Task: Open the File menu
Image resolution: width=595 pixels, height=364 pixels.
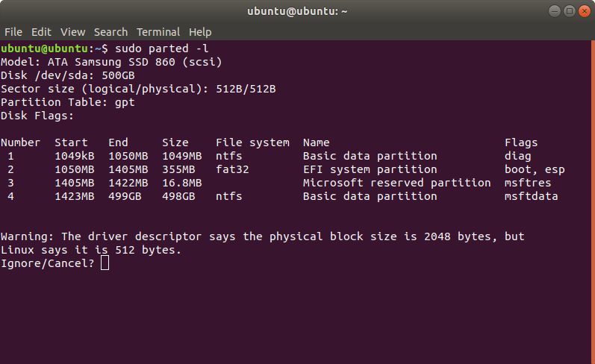Action: [x=13, y=32]
